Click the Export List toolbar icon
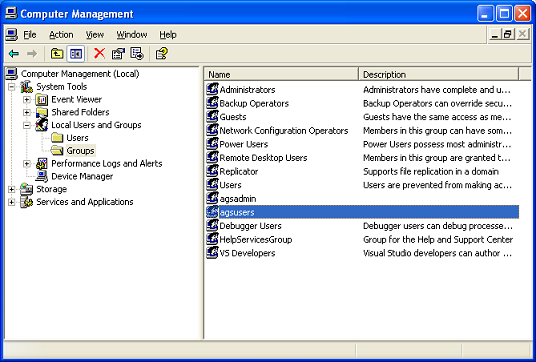The height and width of the screenshot is (362, 536). click(x=137, y=54)
